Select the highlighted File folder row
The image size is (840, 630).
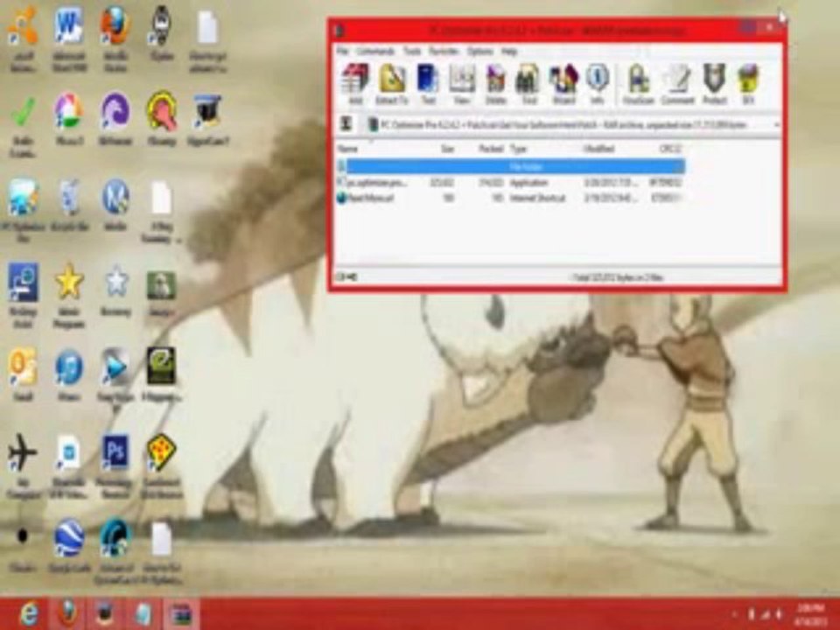[510, 166]
